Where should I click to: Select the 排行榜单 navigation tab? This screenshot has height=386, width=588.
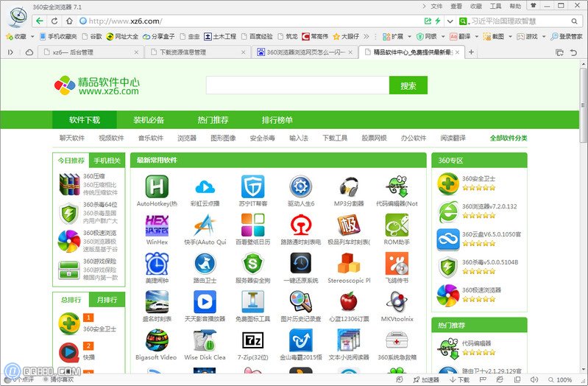tap(277, 120)
